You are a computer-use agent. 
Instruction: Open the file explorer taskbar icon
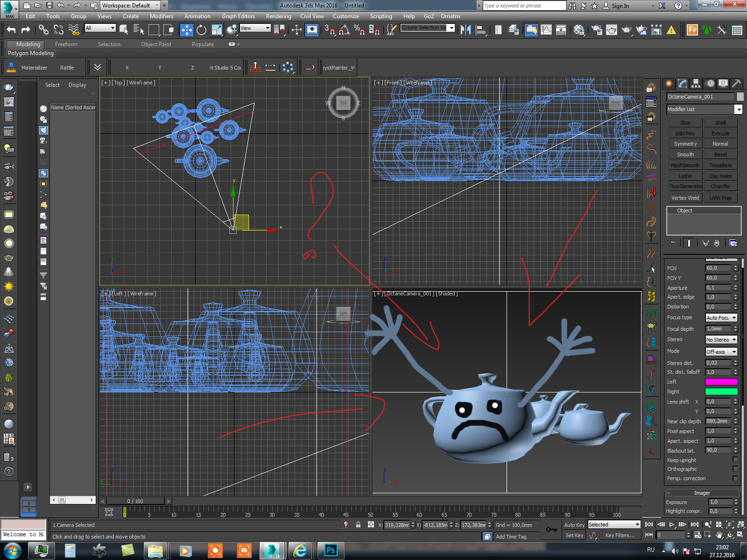coord(155,551)
